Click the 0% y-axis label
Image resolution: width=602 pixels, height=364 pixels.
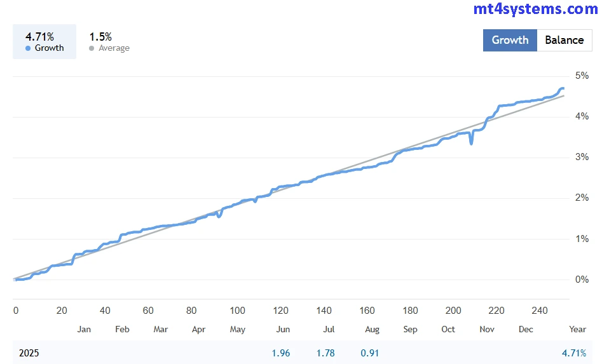click(582, 280)
